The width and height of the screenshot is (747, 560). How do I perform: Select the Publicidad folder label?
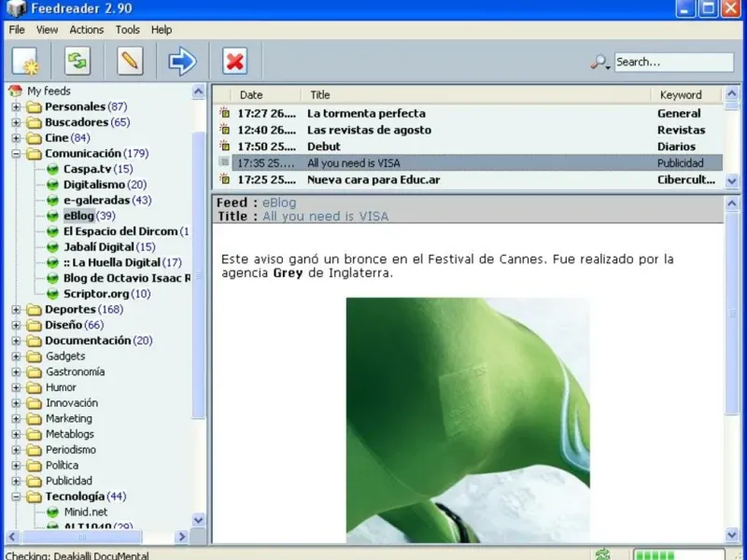69,481
